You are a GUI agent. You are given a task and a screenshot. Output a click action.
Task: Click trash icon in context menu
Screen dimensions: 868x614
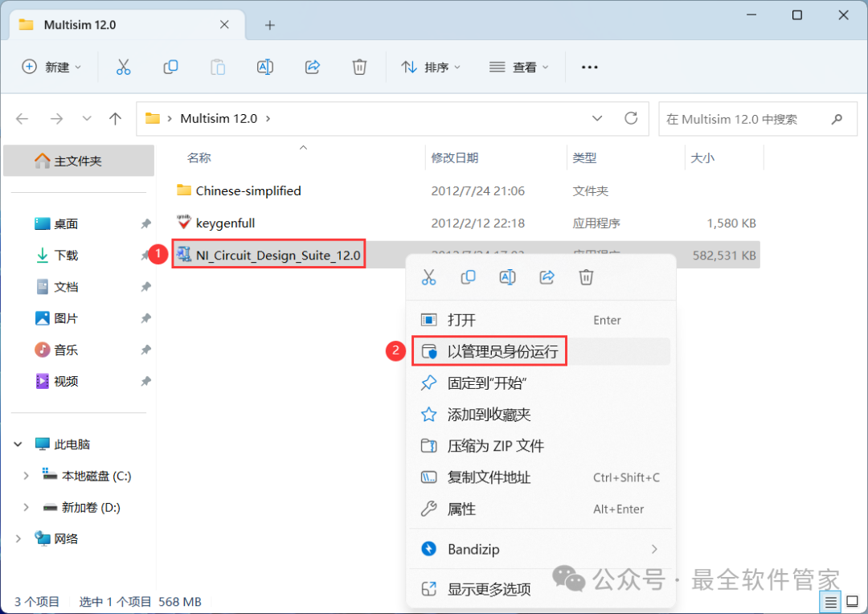point(587,277)
